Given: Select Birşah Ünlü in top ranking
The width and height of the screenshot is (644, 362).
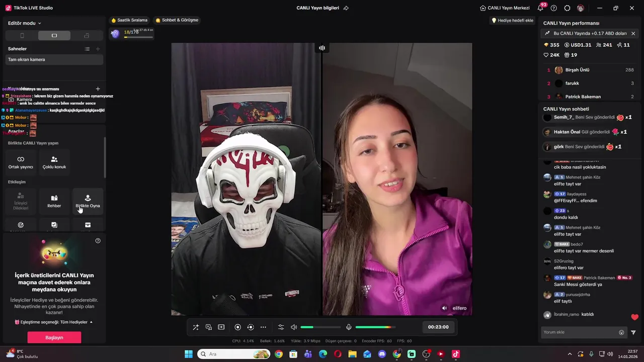Looking at the screenshot, I should 590,70.
